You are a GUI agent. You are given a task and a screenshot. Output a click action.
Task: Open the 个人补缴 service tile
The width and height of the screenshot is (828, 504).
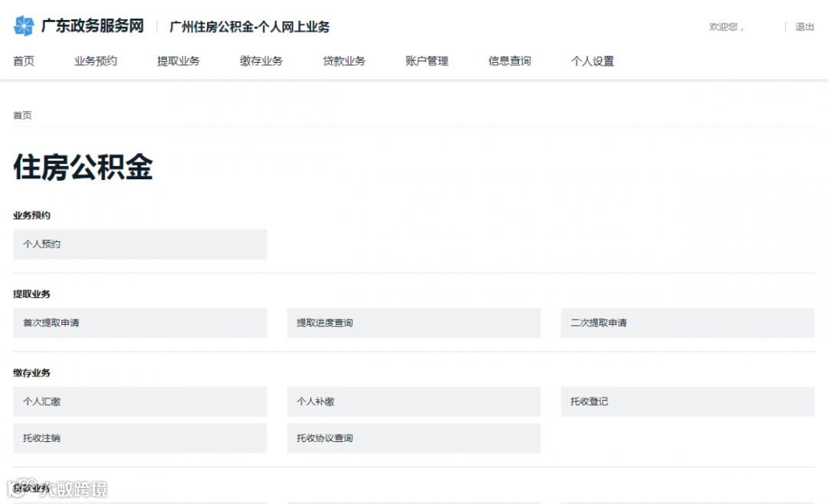click(x=413, y=401)
